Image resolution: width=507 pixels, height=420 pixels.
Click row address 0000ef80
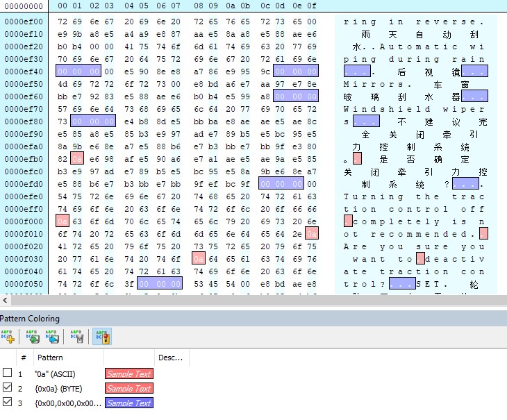coord(24,121)
